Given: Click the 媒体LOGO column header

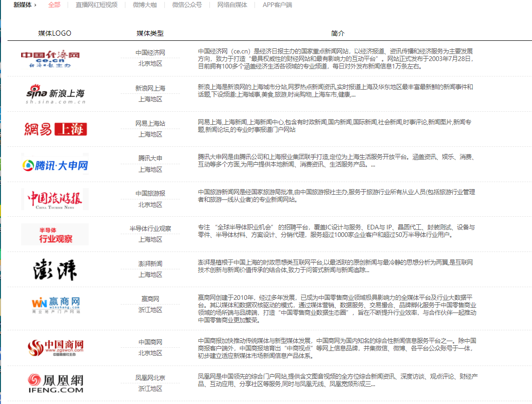Looking at the screenshot, I should pos(54,33).
